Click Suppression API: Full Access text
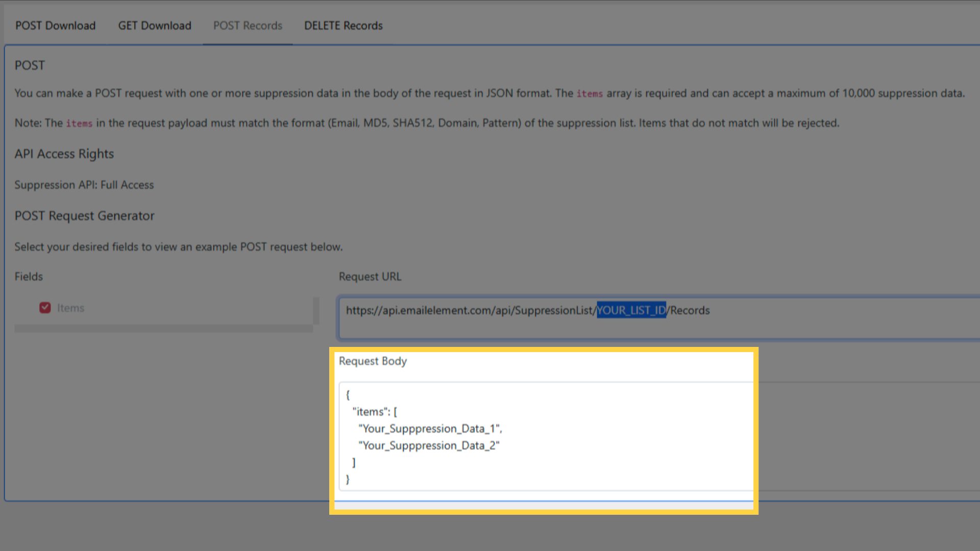The image size is (980, 551). coord(84,185)
